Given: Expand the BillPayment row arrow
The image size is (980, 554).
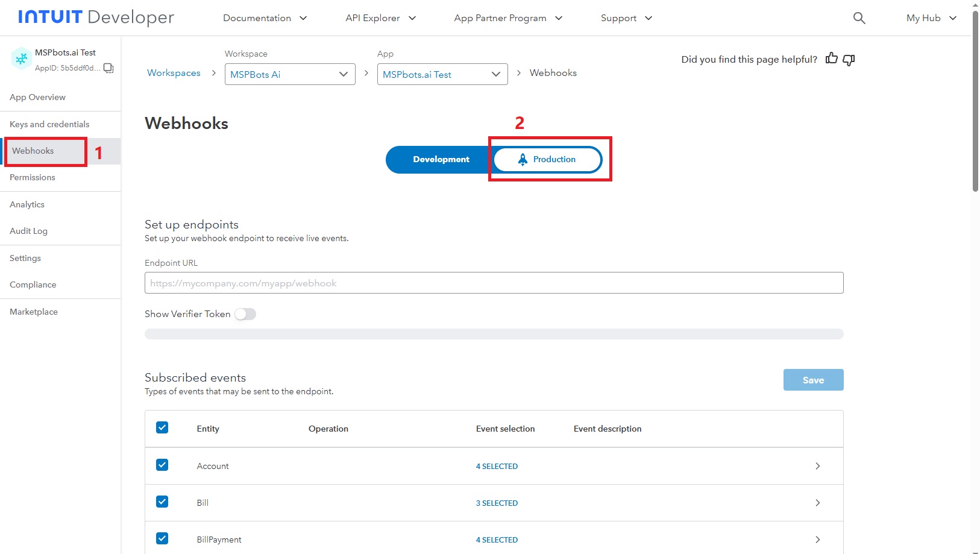Looking at the screenshot, I should [817, 540].
